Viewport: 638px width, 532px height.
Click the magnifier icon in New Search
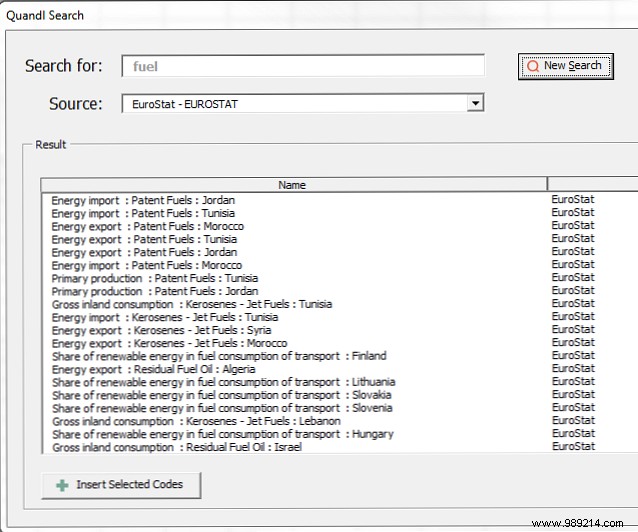coord(533,66)
